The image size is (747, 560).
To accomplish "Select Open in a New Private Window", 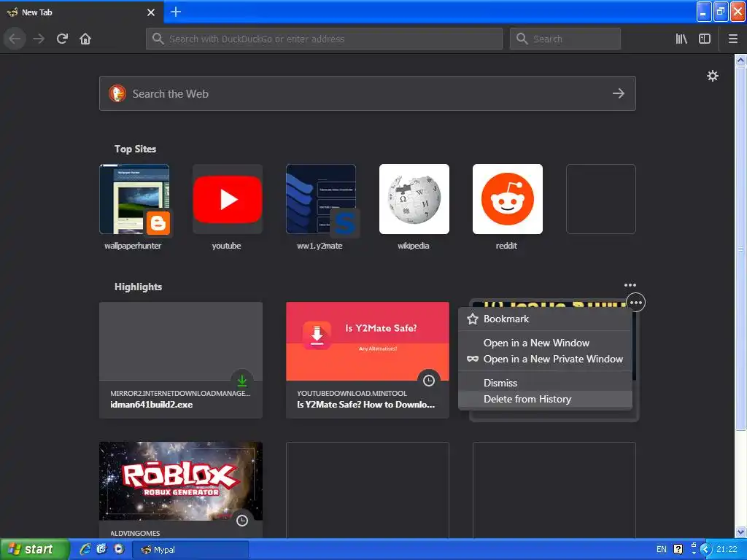I will point(545,359).
